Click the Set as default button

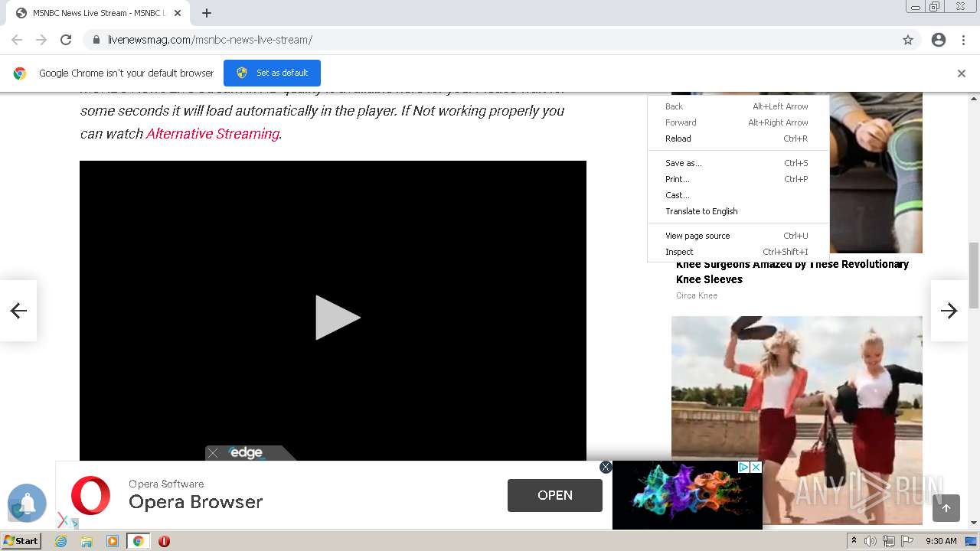pos(272,73)
